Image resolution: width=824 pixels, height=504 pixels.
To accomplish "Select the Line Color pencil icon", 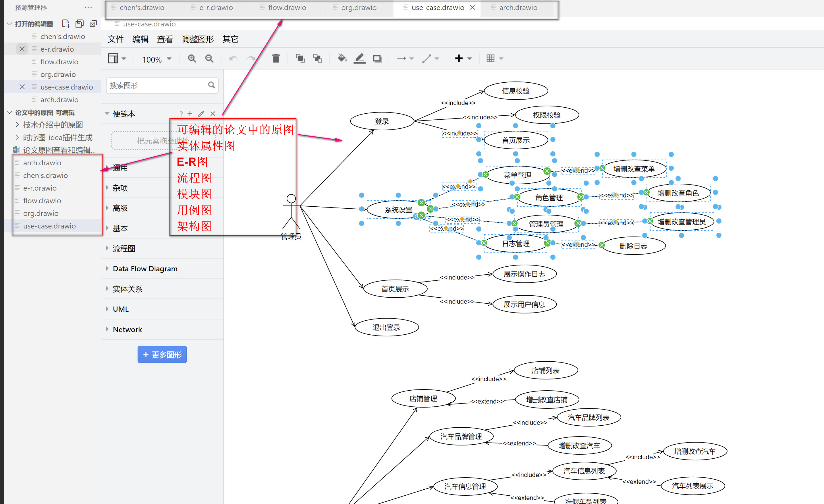I will click(x=360, y=59).
